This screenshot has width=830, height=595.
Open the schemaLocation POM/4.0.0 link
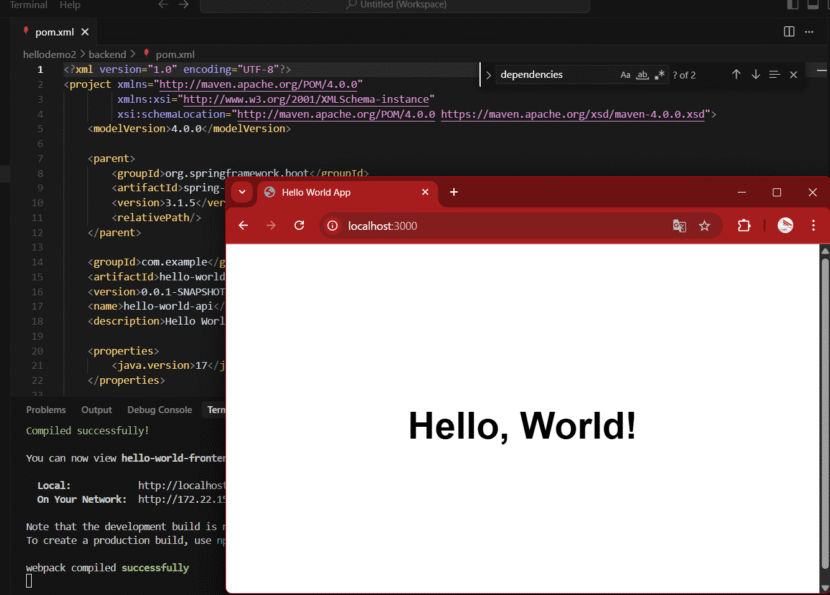coord(336,114)
